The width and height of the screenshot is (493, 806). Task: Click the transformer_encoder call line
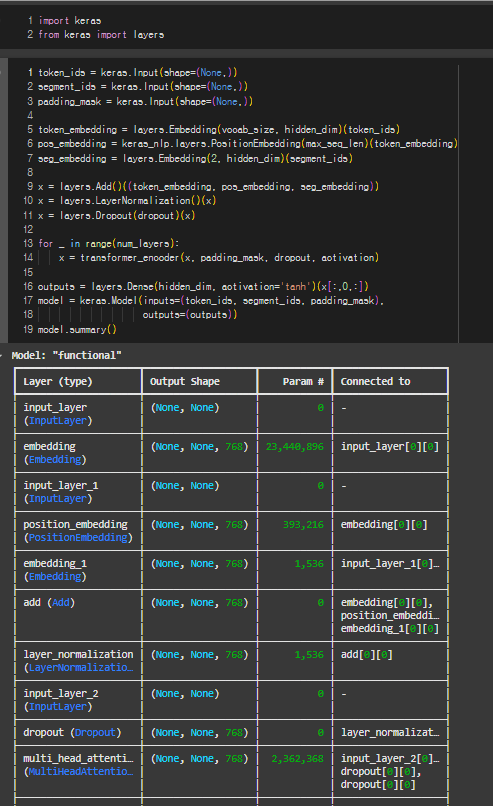[218, 257]
